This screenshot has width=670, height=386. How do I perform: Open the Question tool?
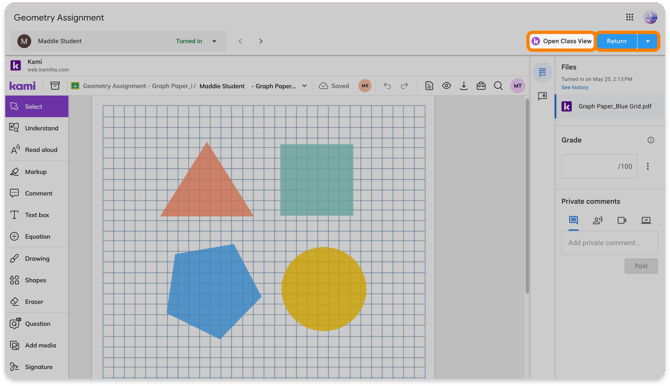point(36,324)
